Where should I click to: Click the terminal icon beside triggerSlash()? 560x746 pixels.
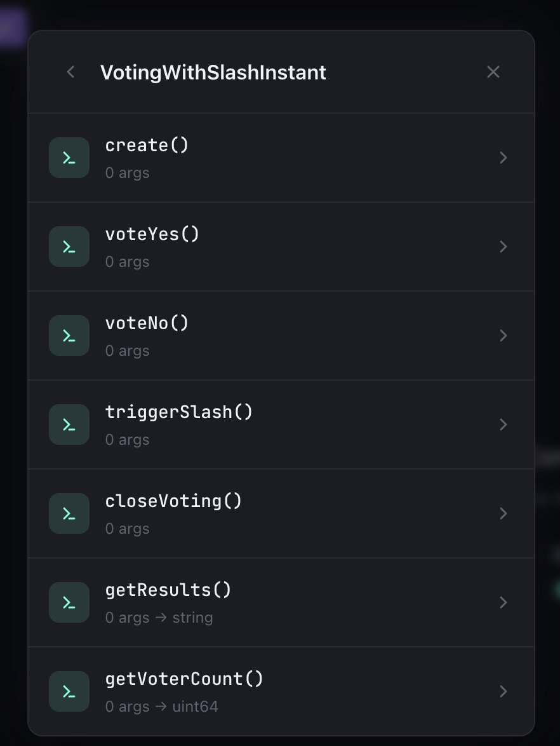[x=69, y=424]
